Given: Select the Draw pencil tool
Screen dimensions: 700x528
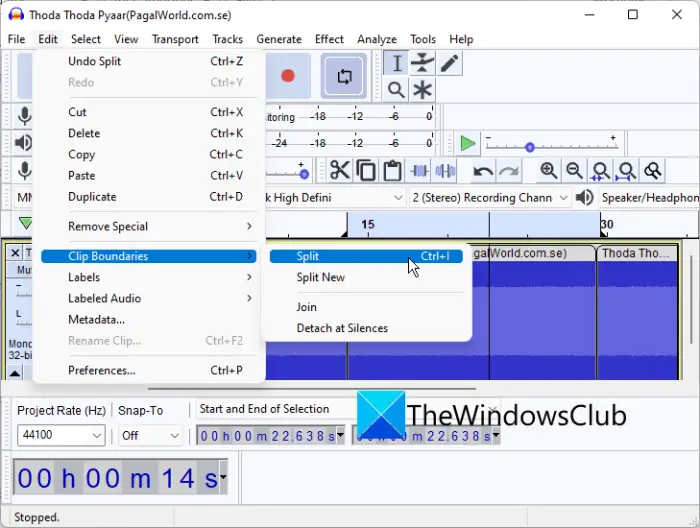Looking at the screenshot, I should click(x=449, y=63).
